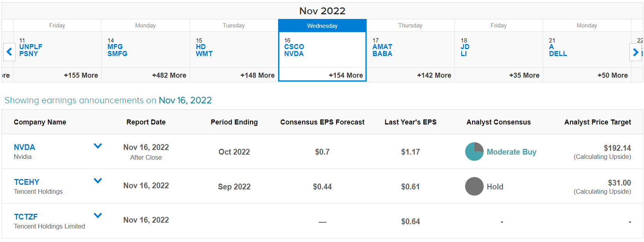Sort by Analyst Price Target column
644x242 pixels.
click(x=598, y=122)
